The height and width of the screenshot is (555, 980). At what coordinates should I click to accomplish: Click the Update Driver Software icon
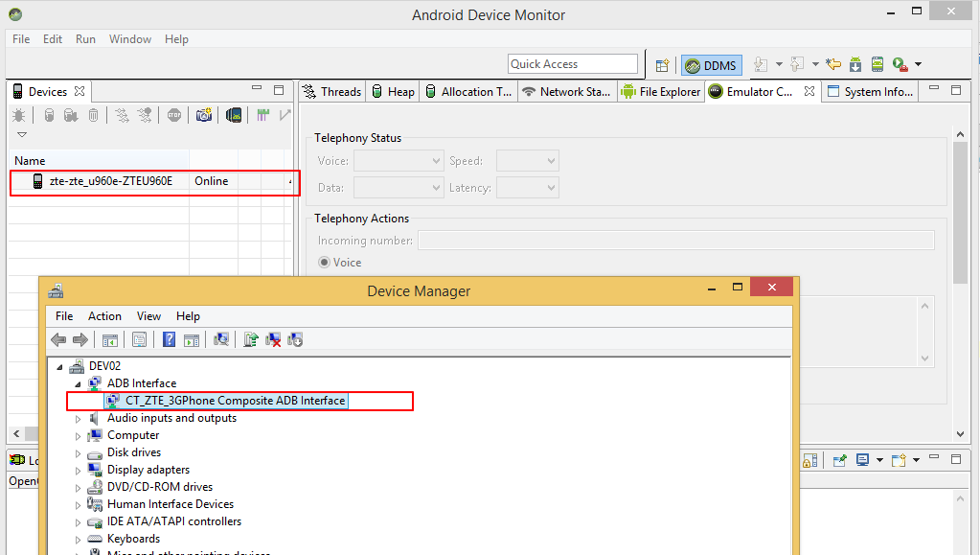click(251, 339)
